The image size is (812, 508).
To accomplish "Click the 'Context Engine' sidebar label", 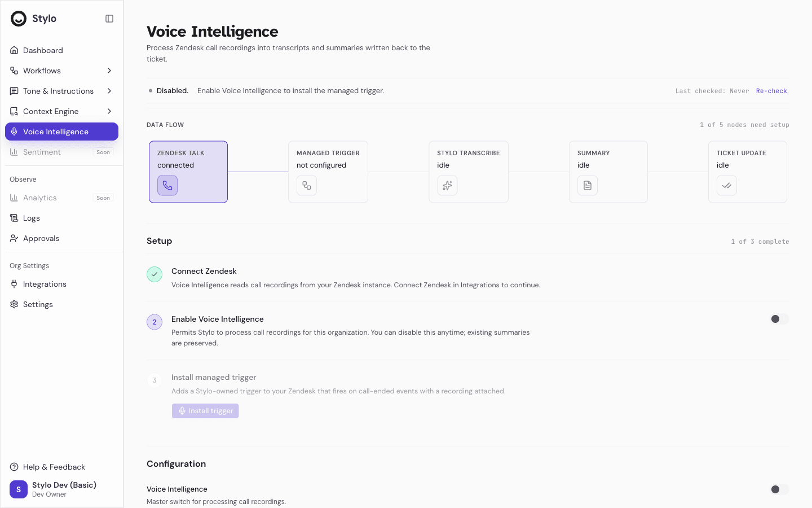I will [51, 111].
